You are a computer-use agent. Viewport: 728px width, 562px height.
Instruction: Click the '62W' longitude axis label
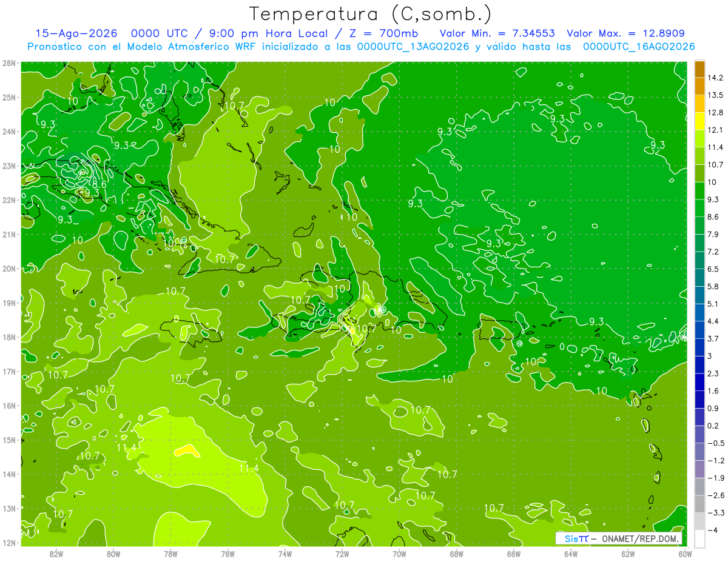click(x=628, y=554)
